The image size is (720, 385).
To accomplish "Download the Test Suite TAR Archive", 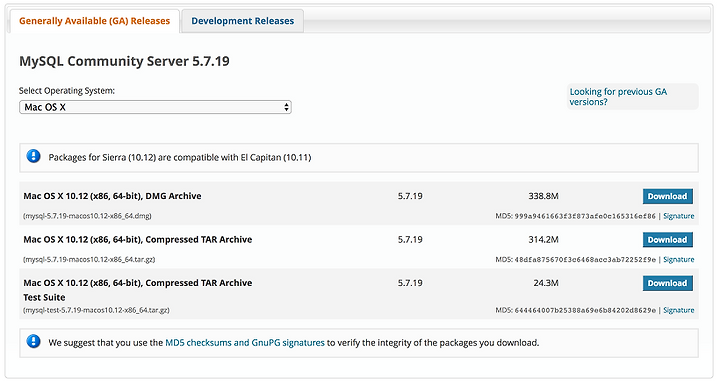I will (668, 283).
